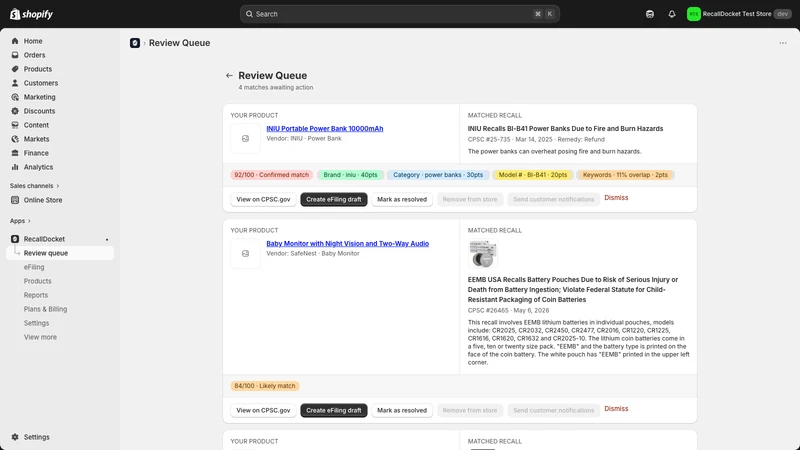
Task: Click the RecallDocket Test Store avatar
Action: (x=693, y=14)
